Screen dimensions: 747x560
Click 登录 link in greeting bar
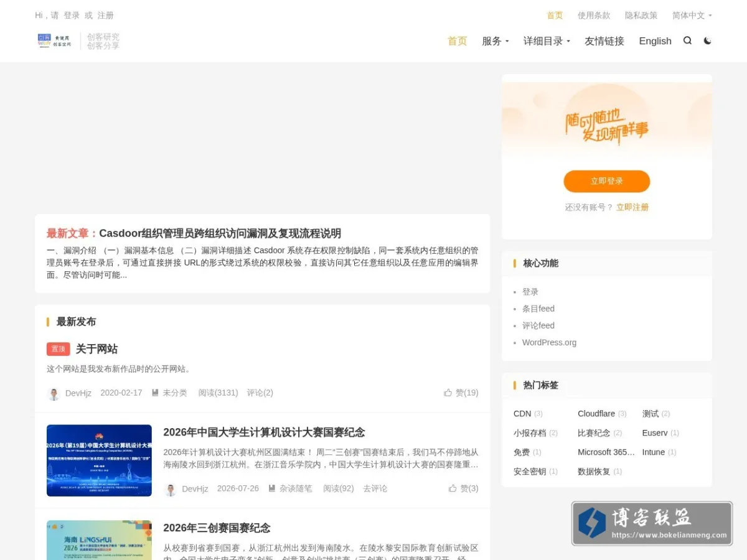[x=72, y=16]
